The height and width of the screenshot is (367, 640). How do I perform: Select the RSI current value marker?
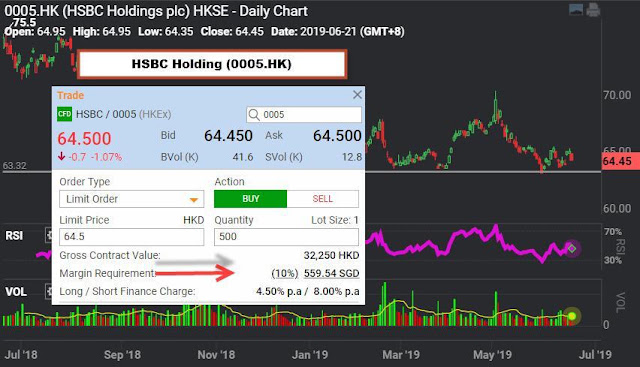(x=572, y=248)
